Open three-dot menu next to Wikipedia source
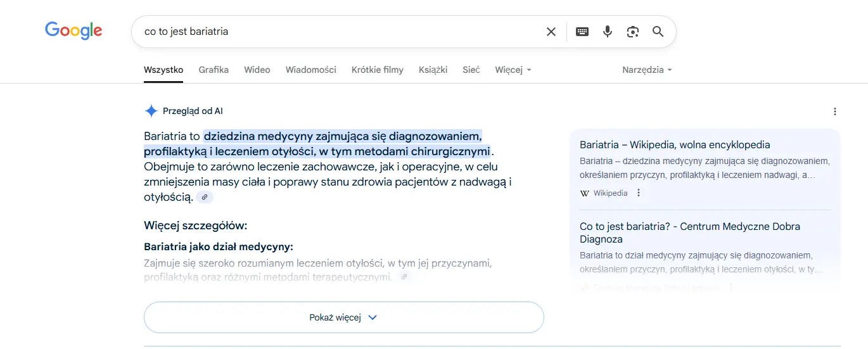This screenshot has height=349, width=868. click(x=639, y=193)
